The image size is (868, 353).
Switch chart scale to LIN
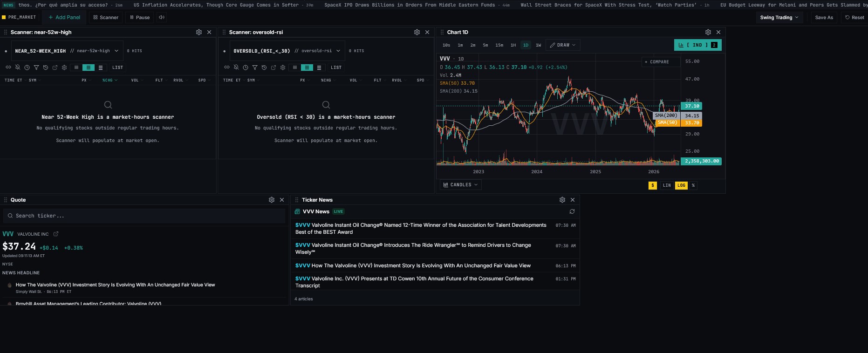667,185
